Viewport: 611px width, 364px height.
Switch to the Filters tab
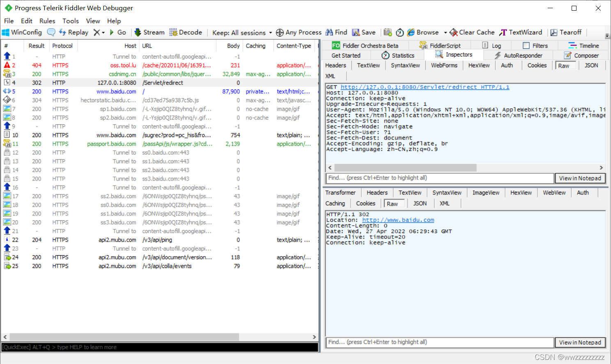pos(535,46)
